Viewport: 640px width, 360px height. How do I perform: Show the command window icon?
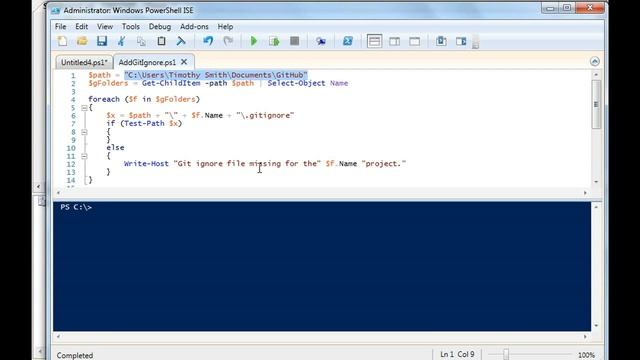(x=441, y=41)
